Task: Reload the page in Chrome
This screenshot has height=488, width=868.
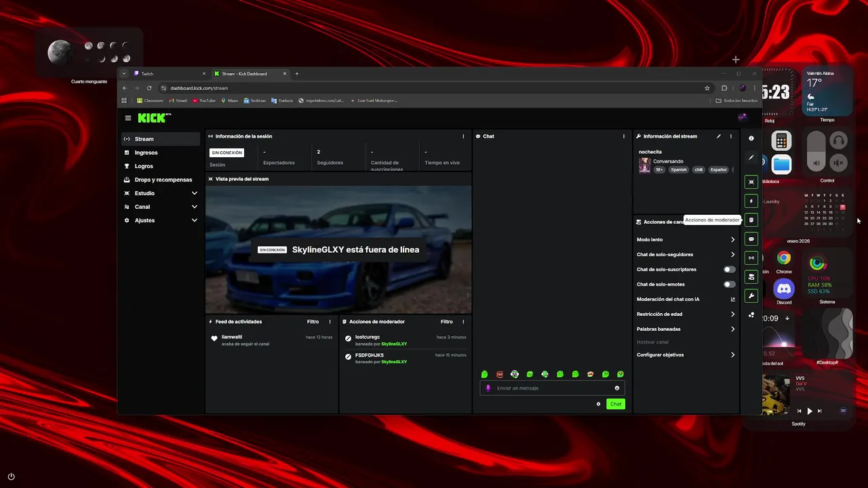Action: (x=149, y=88)
